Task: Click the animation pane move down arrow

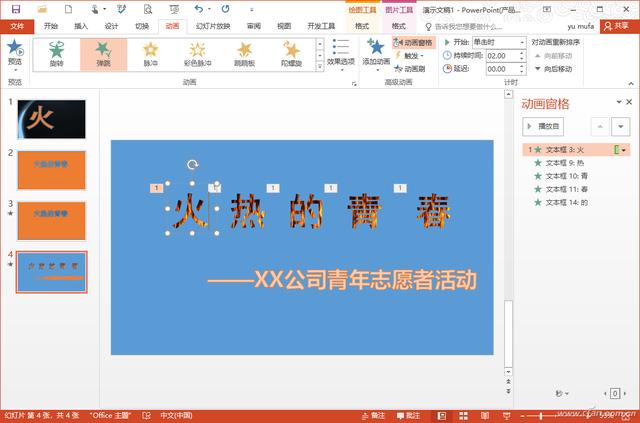Action: [620, 127]
